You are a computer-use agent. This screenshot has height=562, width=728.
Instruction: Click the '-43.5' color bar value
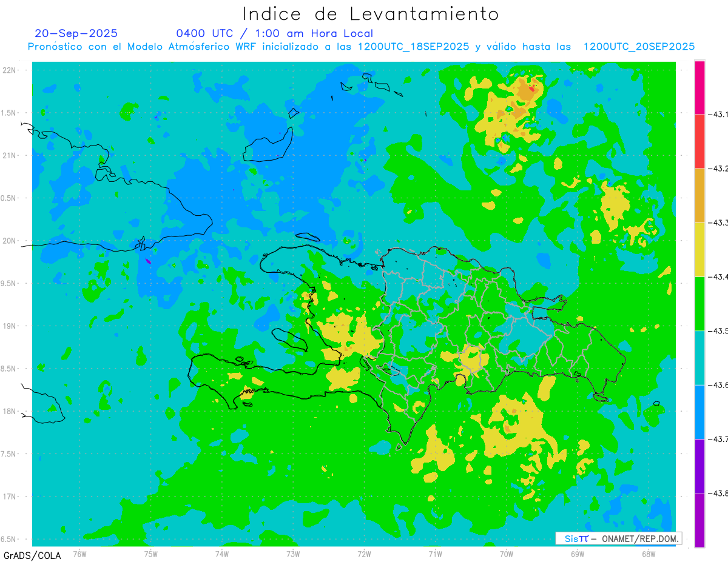(719, 330)
